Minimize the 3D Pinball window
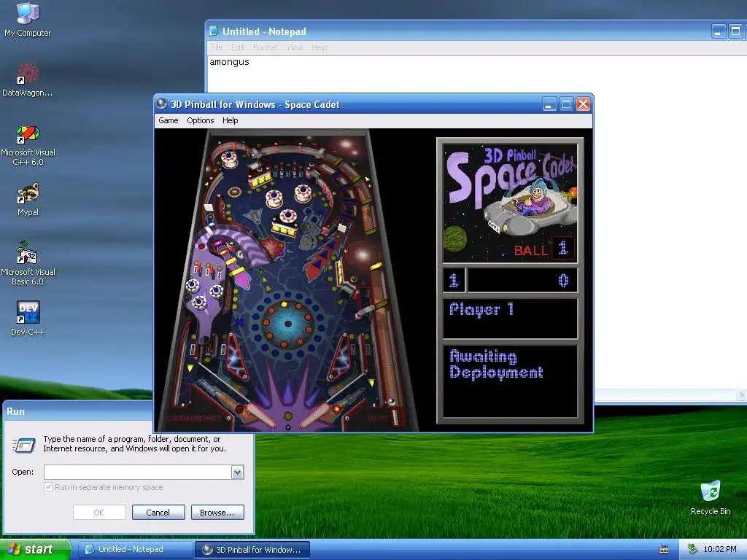 coord(549,104)
